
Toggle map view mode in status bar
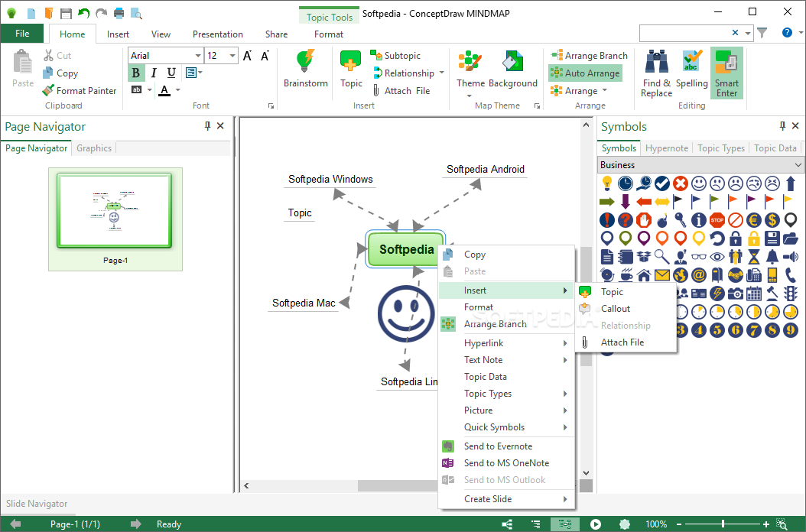(x=565, y=524)
